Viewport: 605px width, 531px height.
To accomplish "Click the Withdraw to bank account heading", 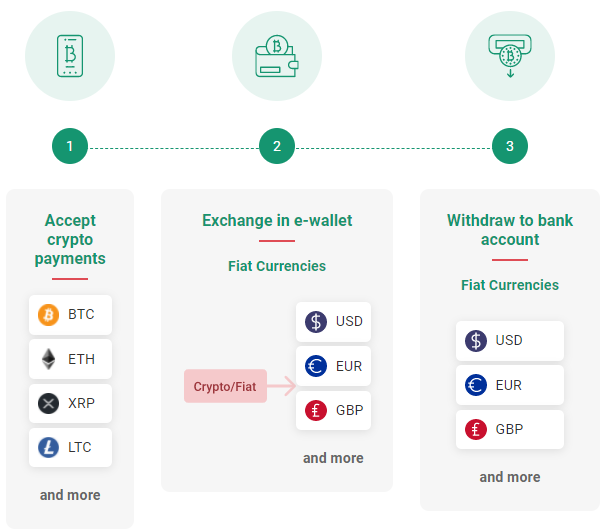I will (x=510, y=230).
